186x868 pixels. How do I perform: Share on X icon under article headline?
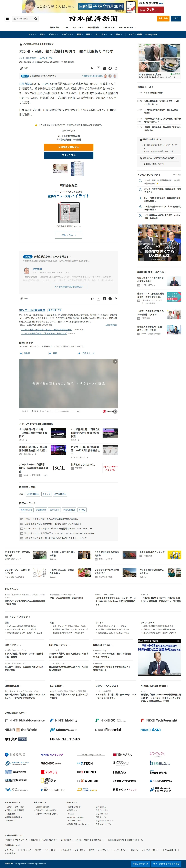click(104, 68)
